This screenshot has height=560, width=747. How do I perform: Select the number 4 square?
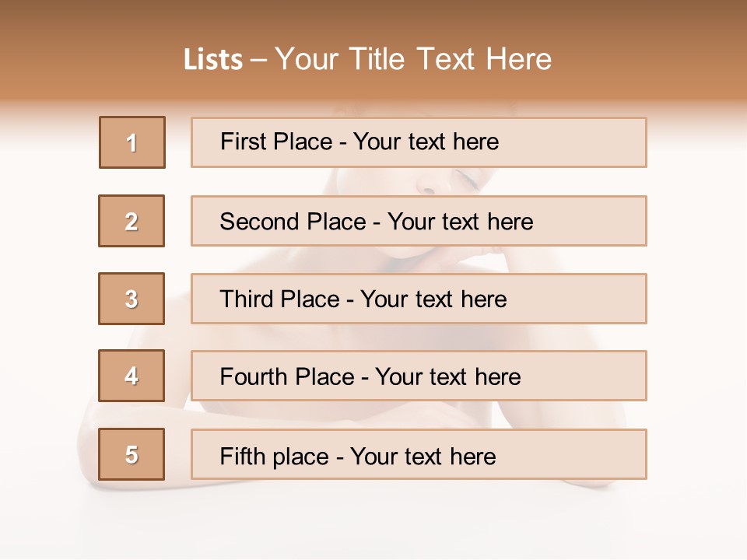coord(132,376)
